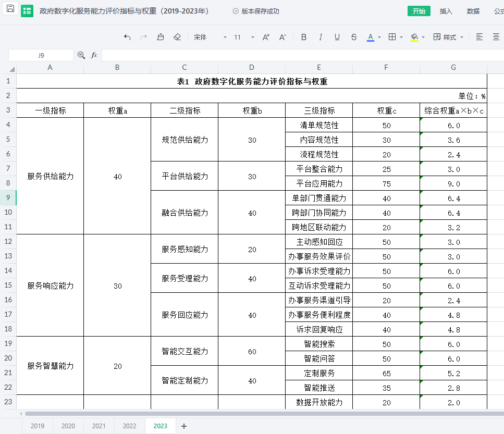
Task: Toggle italic formatting
Action: click(x=321, y=37)
